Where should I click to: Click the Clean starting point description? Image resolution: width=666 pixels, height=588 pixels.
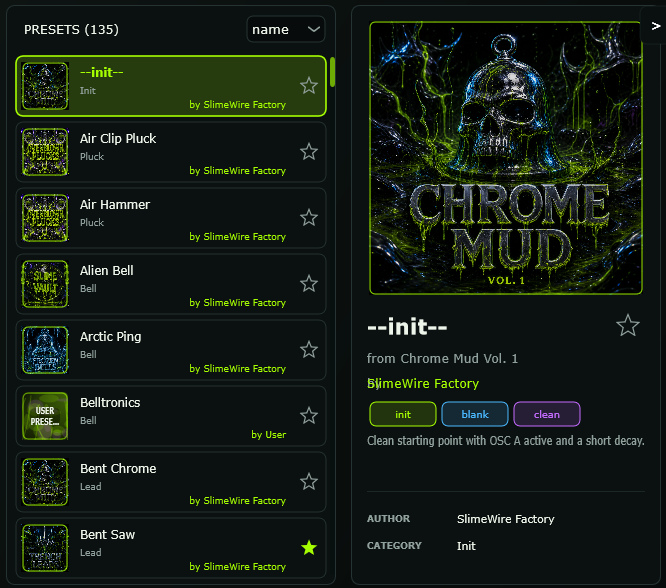[x=505, y=441]
